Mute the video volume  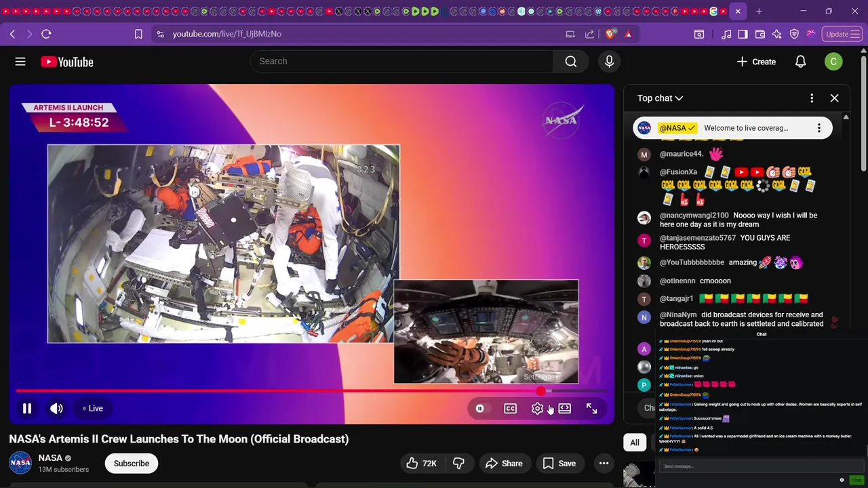click(56, 408)
